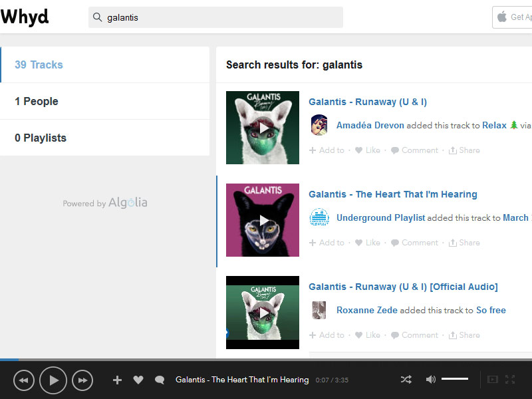
Task: Adjust the volume slider
Action: [455, 378]
